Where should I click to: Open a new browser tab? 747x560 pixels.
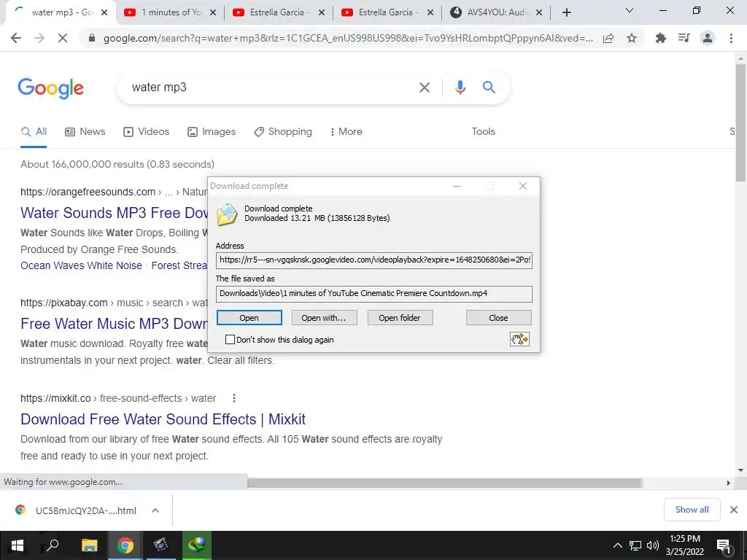click(566, 12)
